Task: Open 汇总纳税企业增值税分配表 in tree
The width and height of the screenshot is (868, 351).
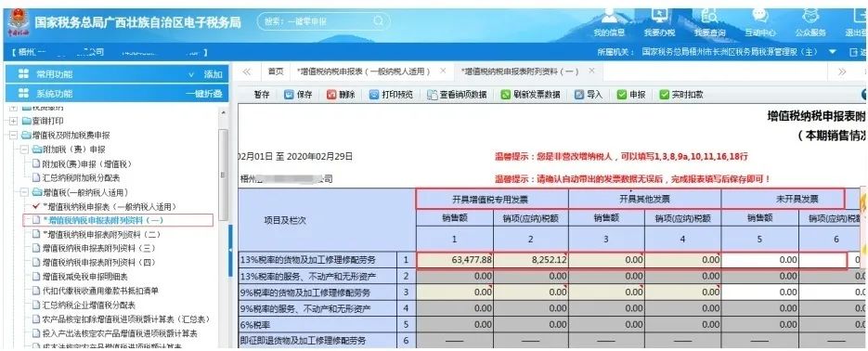Action: click(89, 305)
